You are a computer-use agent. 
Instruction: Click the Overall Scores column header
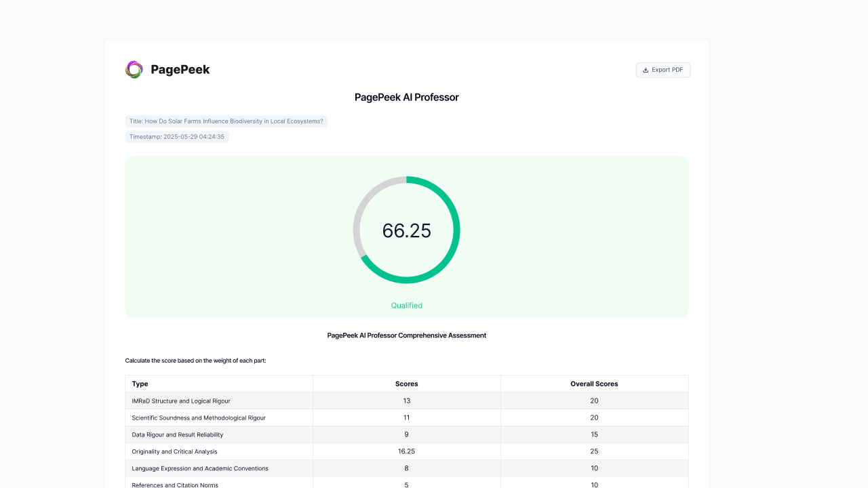594,384
